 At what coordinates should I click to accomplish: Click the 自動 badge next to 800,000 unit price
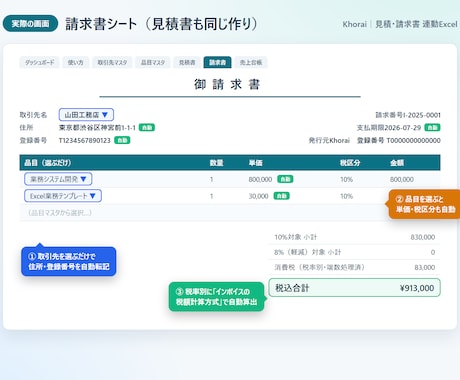pos(285,179)
